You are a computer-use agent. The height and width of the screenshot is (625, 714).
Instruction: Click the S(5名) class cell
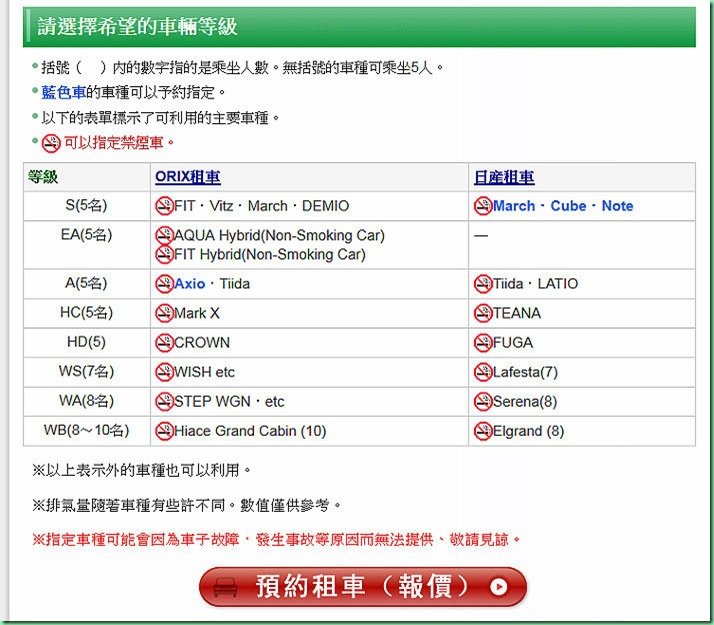pos(87,206)
